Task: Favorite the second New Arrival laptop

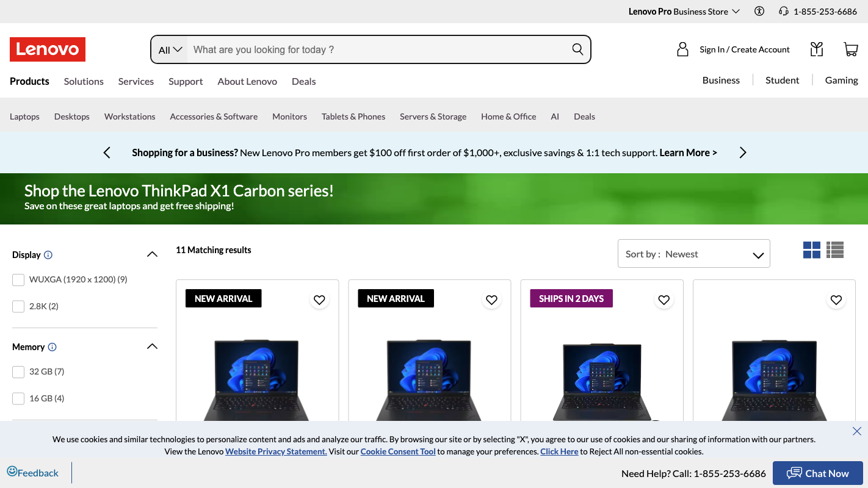Action: tap(491, 300)
